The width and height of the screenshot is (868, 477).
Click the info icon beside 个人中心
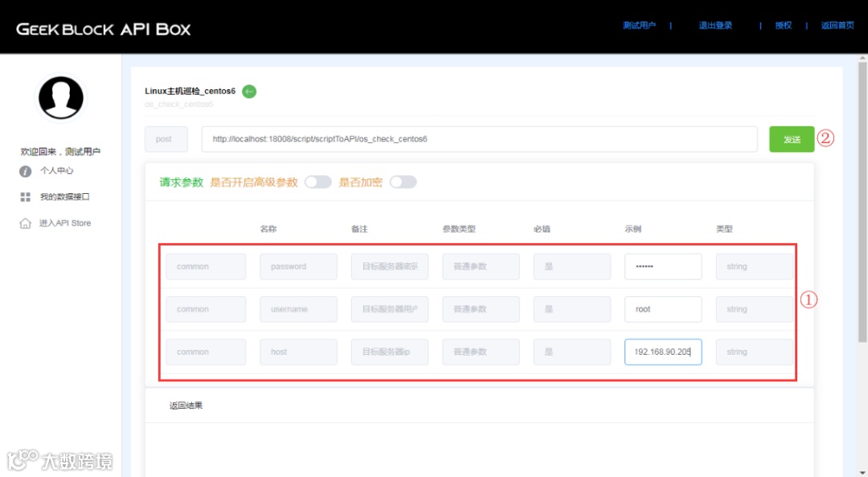click(x=26, y=171)
